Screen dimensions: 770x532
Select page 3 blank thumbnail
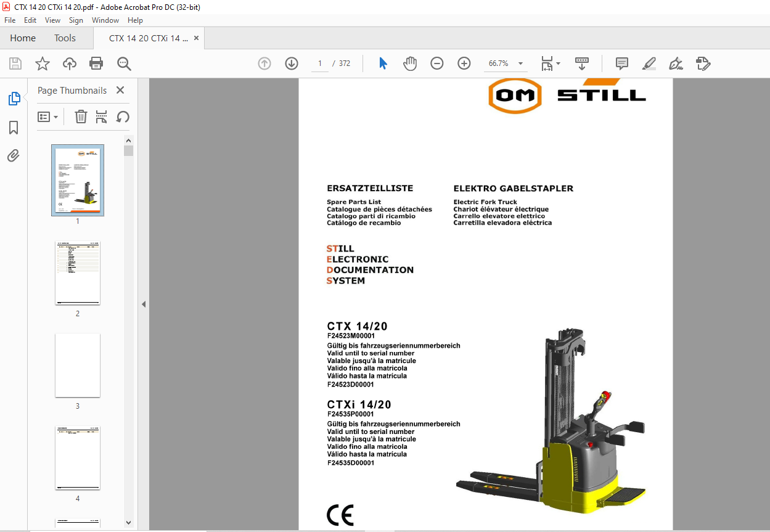coord(78,366)
